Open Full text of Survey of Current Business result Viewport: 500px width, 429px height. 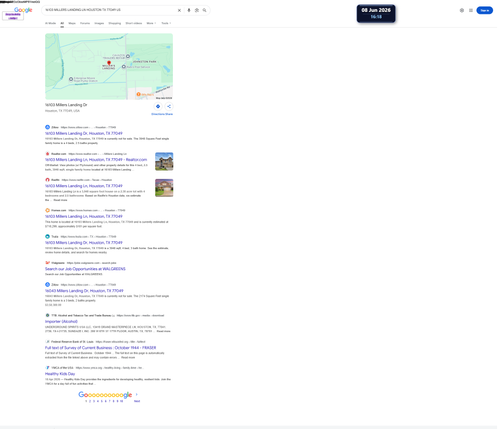[x=100, y=348]
